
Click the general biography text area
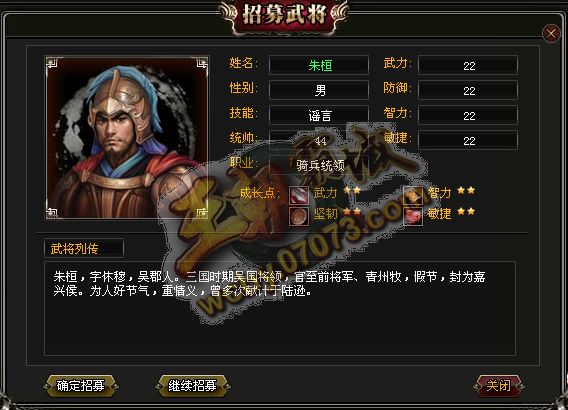point(280,308)
